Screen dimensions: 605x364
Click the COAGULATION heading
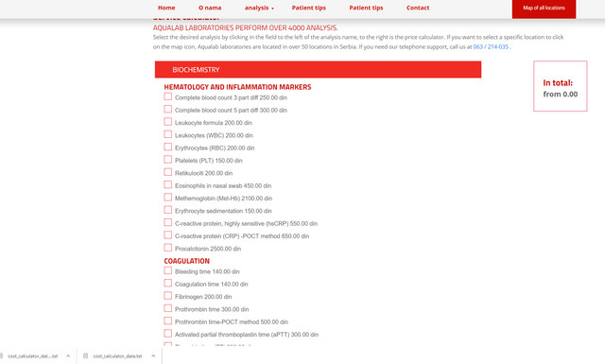click(x=187, y=261)
